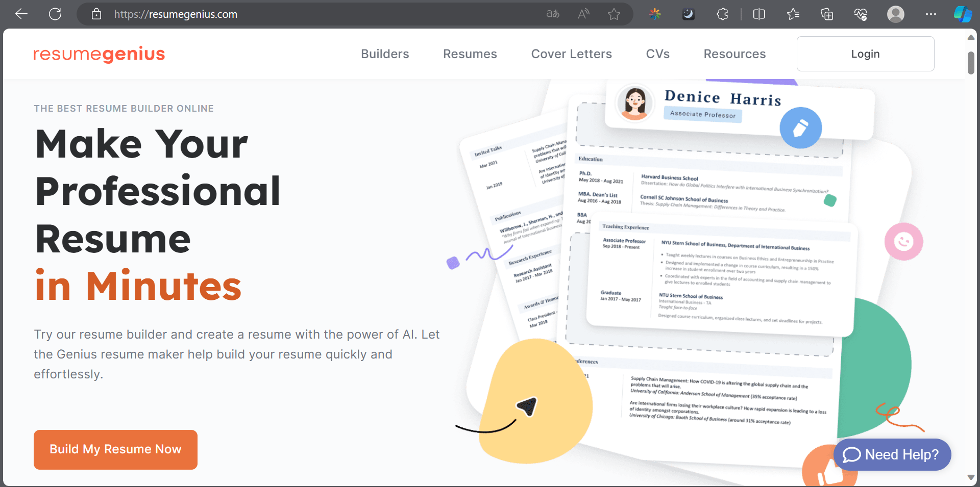Viewport: 980px width, 487px height.
Task: Open the Collections icon
Action: (827, 14)
